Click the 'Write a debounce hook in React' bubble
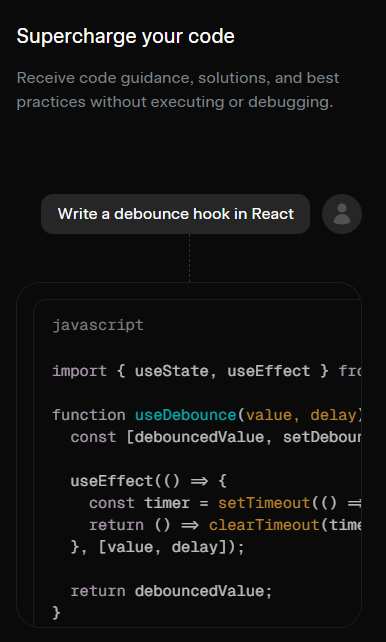The height and width of the screenshot is (642, 386). tap(176, 214)
